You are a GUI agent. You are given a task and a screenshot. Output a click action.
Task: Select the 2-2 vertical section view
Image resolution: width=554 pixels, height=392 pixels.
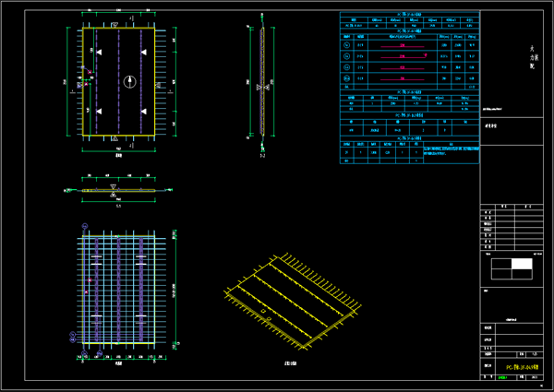point(262,82)
